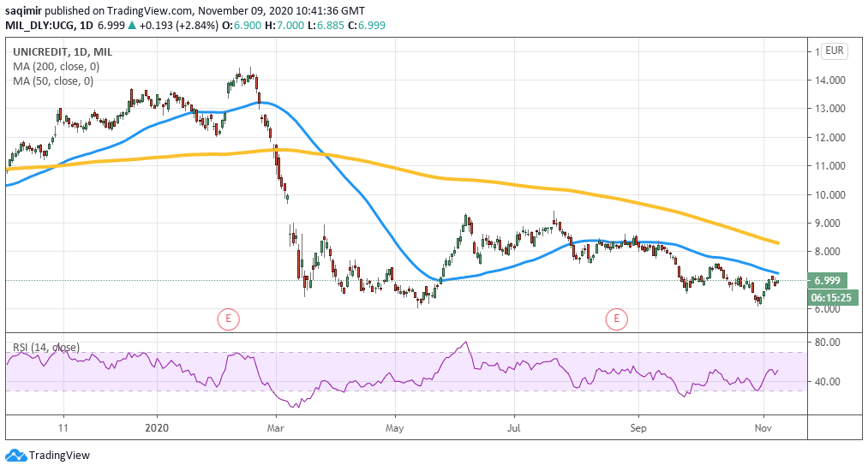
Task: Click the Mar date label on time axis
Action: (x=276, y=428)
